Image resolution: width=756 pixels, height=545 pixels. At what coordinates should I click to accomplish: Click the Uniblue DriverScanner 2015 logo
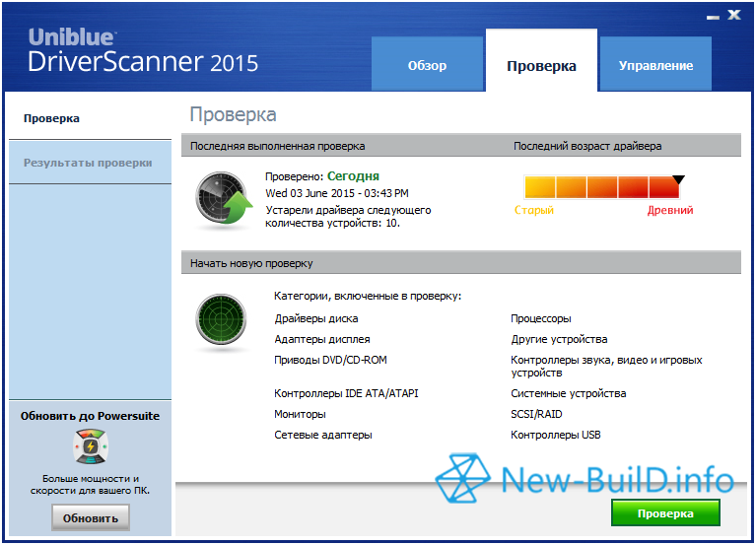point(143,50)
